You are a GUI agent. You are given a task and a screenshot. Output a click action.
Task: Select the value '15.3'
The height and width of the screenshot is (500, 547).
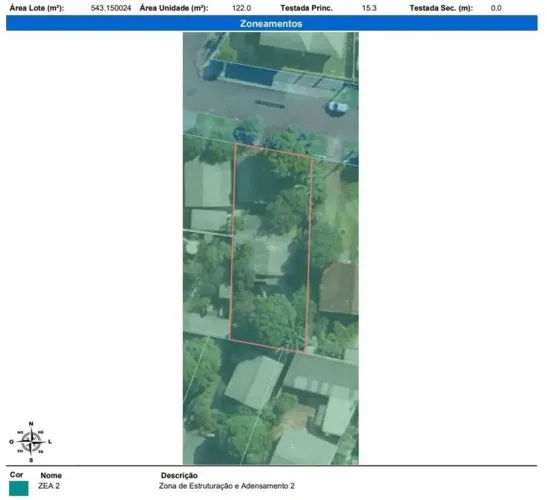pyautogui.click(x=369, y=8)
